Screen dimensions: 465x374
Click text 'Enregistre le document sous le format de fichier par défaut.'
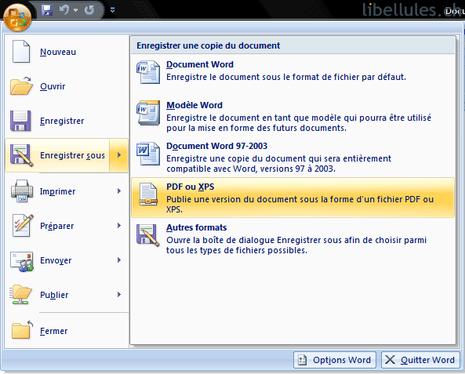point(286,77)
